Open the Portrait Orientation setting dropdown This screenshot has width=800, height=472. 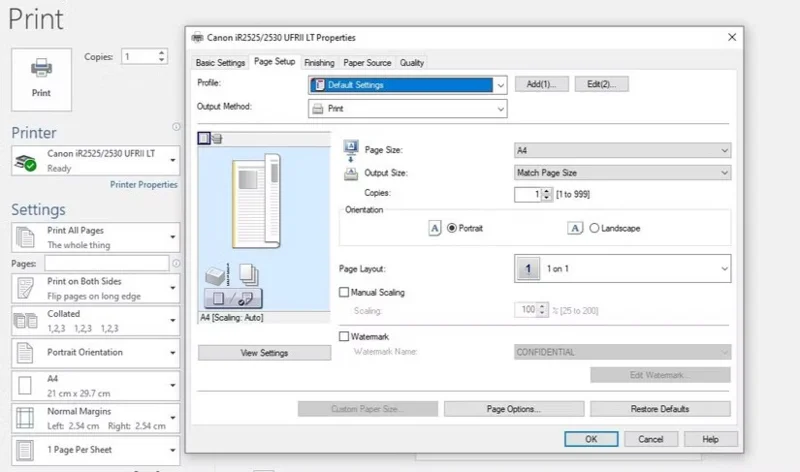[x=95, y=353]
